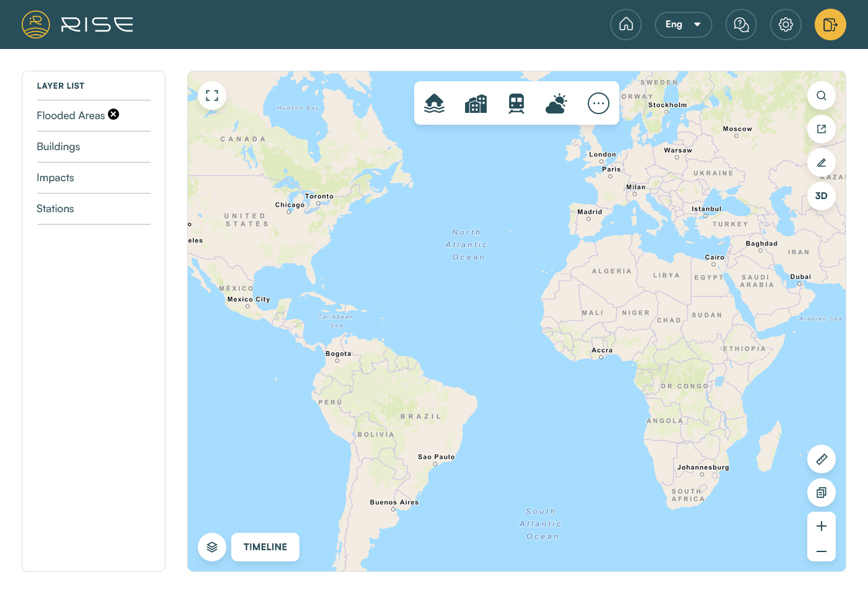Go to the home page
This screenshot has width=868, height=593.
point(626,25)
